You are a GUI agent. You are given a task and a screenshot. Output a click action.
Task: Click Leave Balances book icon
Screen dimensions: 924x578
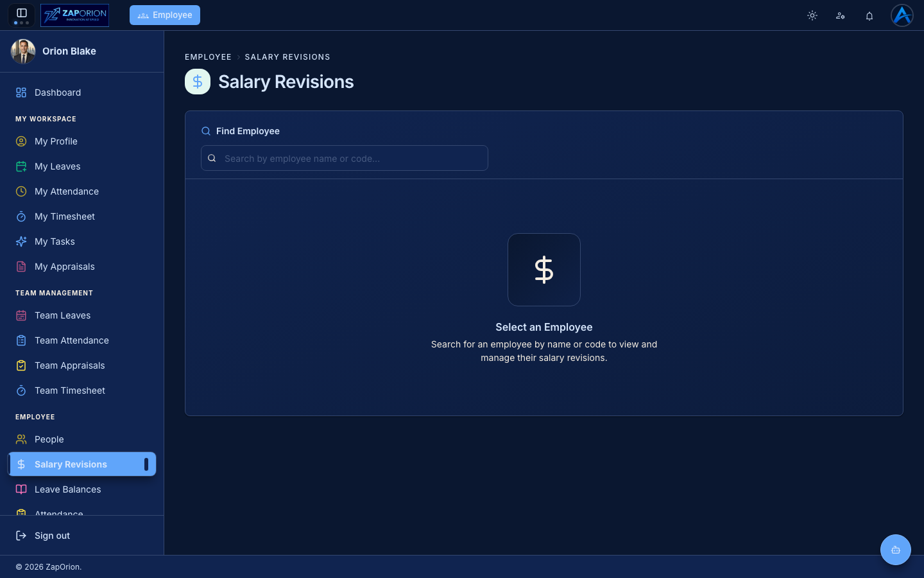21,489
